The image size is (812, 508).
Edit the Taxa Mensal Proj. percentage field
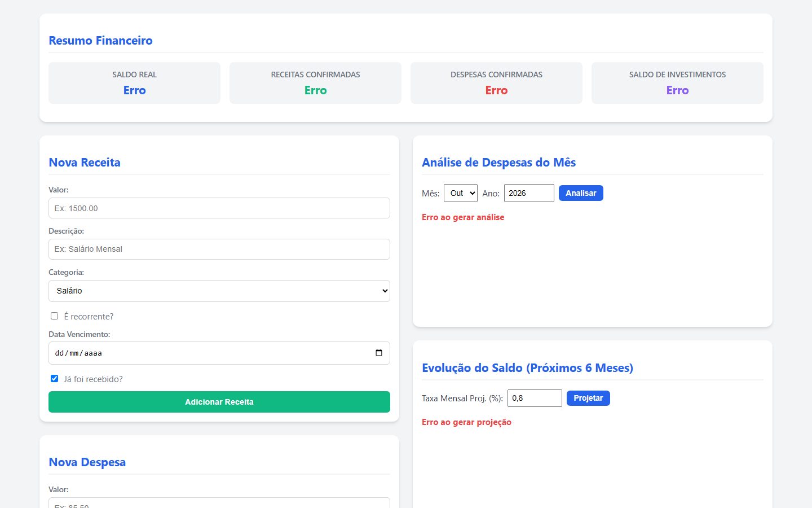[535, 398]
